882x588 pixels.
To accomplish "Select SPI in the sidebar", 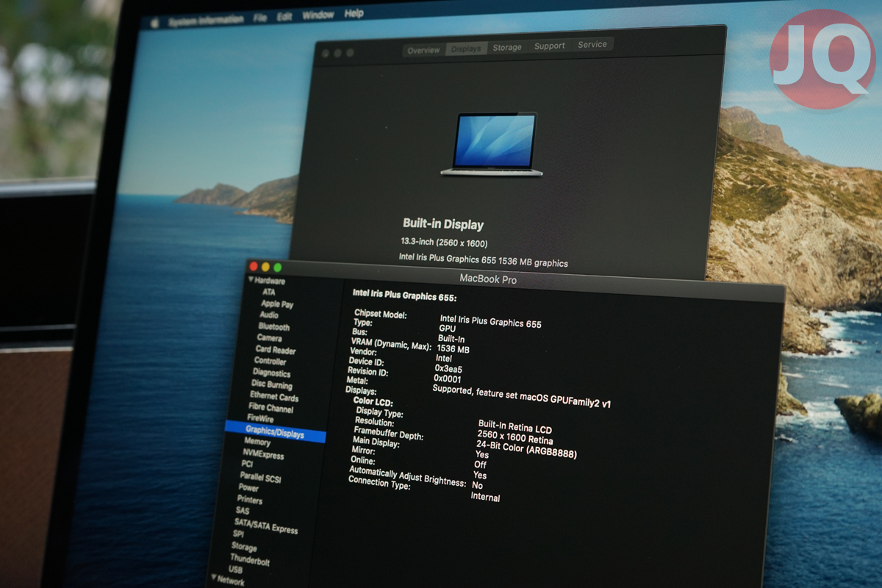I will [x=238, y=534].
